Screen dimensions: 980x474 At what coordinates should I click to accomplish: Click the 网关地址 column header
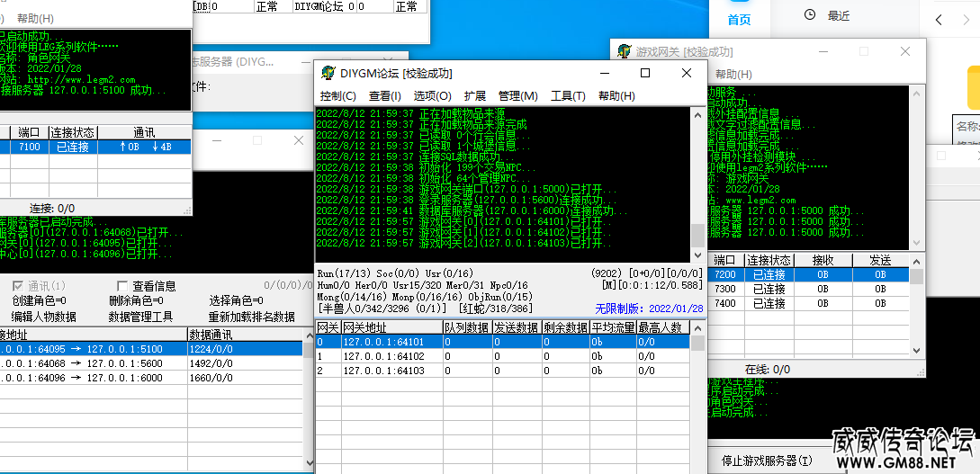pos(391,328)
